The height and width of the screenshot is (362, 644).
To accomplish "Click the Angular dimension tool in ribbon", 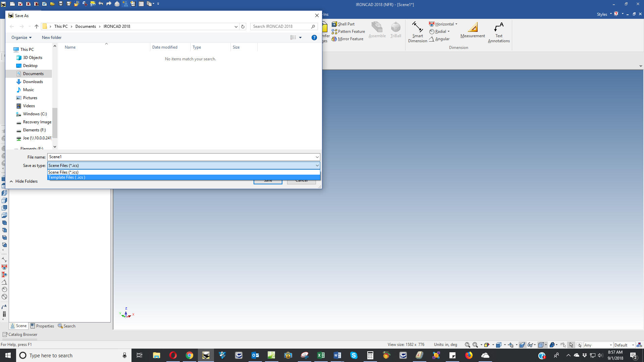I will [x=439, y=39].
